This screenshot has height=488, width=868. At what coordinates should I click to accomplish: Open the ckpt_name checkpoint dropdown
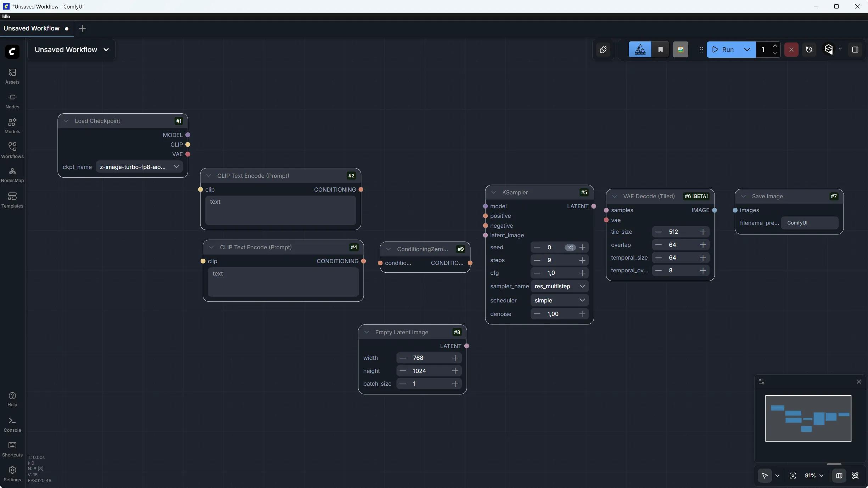(x=139, y=167)
